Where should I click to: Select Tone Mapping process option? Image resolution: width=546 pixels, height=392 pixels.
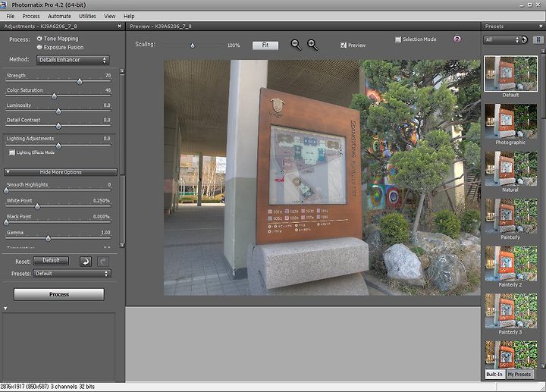click(39, 39)
